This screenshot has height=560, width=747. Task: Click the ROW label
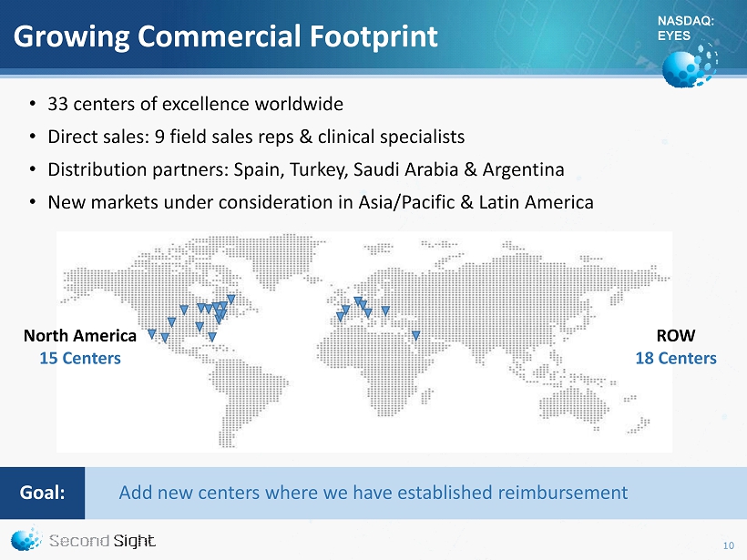pos(676,336)
